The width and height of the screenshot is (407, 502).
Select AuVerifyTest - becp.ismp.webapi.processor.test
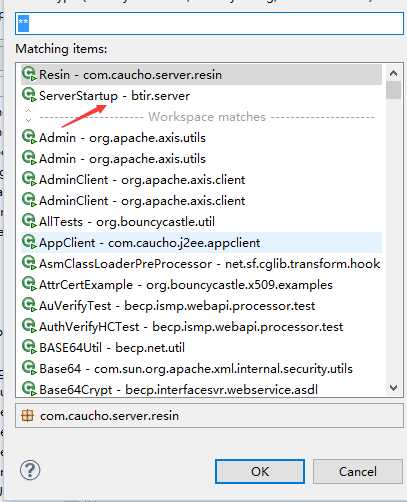click(x=201, y=306)
